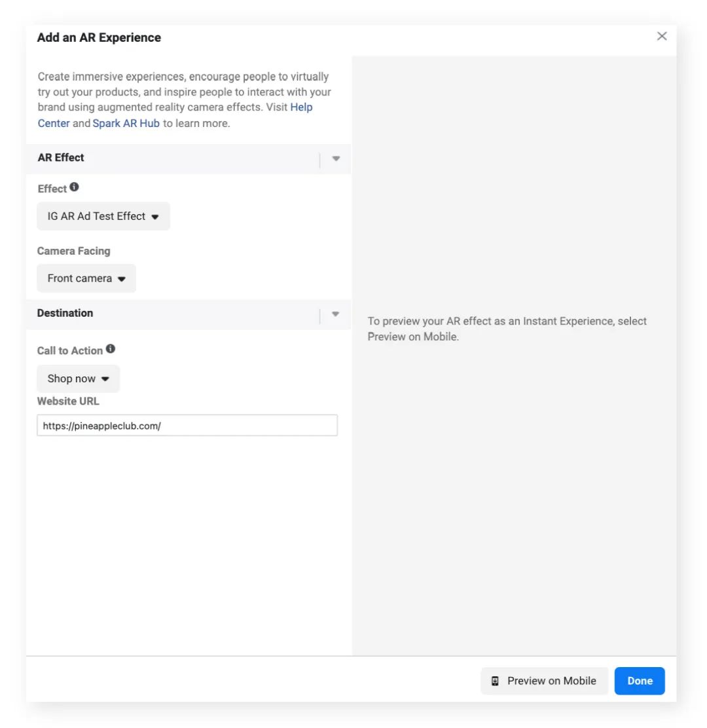Click the AR Effect section heading
707x728 pixels.
[x=61, y=158]
